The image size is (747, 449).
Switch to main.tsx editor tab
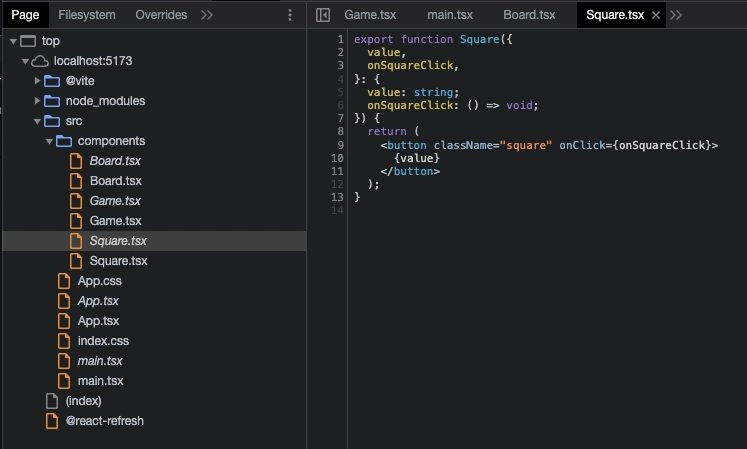tap(450, 15)
